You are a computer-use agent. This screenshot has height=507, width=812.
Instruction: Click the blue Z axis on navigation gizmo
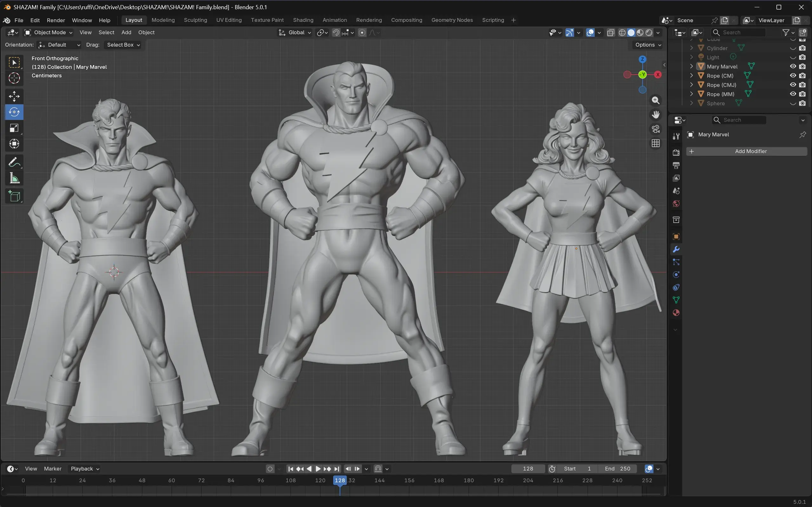(x=642, y=59)
